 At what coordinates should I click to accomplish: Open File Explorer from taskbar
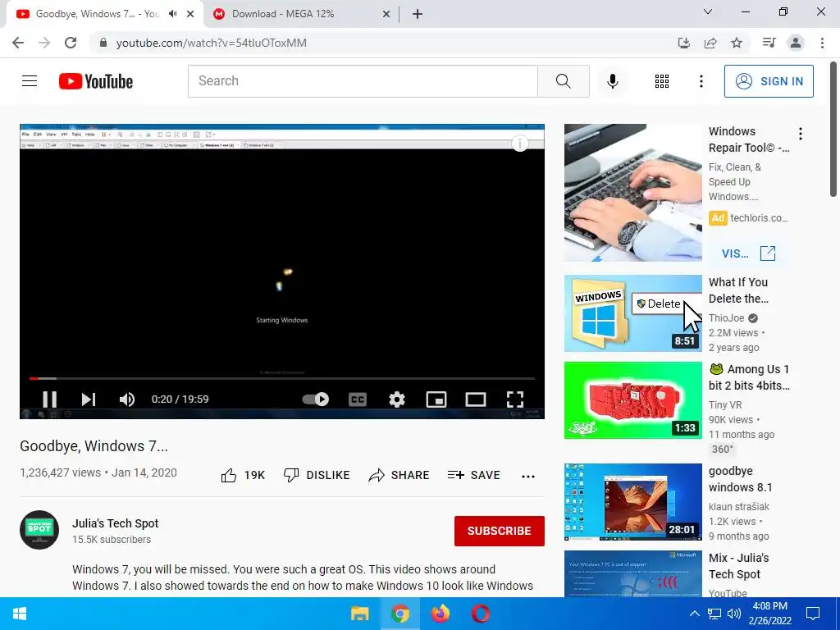tap(359, 614)
